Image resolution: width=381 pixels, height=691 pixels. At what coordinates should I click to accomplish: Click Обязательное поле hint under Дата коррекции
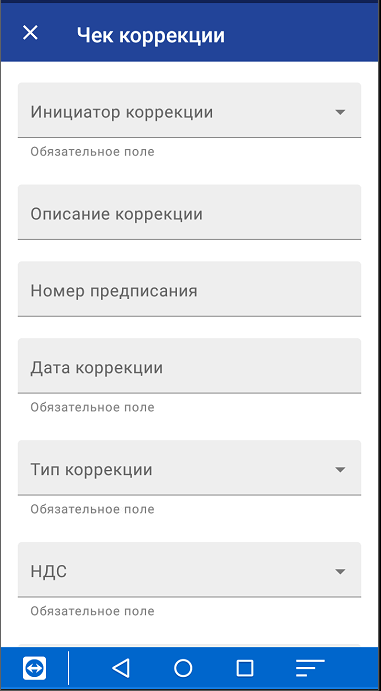coord(92,407)
